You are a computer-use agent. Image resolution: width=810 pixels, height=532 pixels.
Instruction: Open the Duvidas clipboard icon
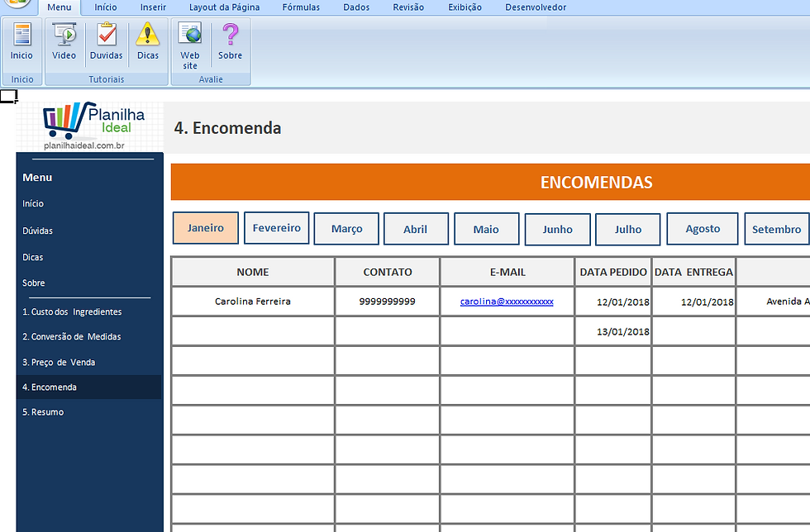click(107, 41)
